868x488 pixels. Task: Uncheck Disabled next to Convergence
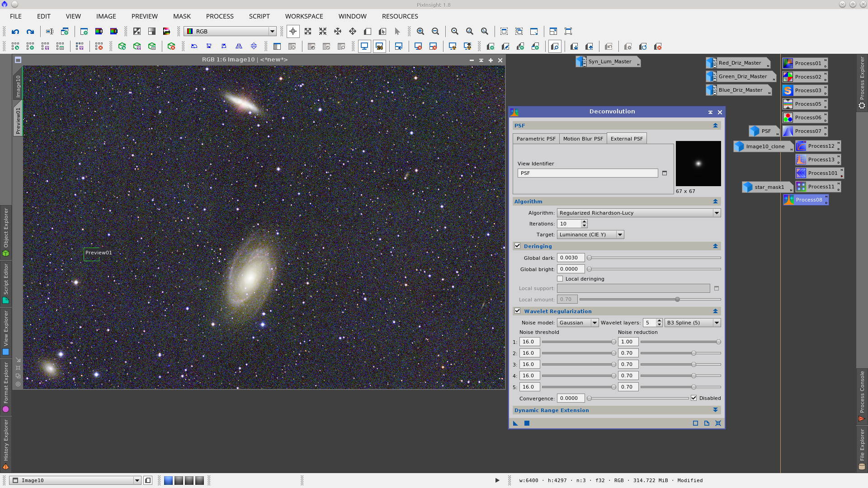[x=694, y=398]
